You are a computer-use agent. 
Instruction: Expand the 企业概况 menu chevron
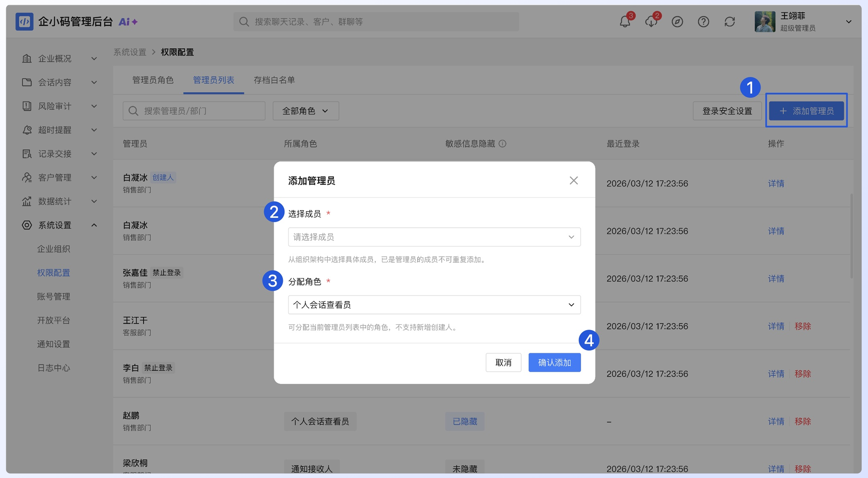pos(94,59)
